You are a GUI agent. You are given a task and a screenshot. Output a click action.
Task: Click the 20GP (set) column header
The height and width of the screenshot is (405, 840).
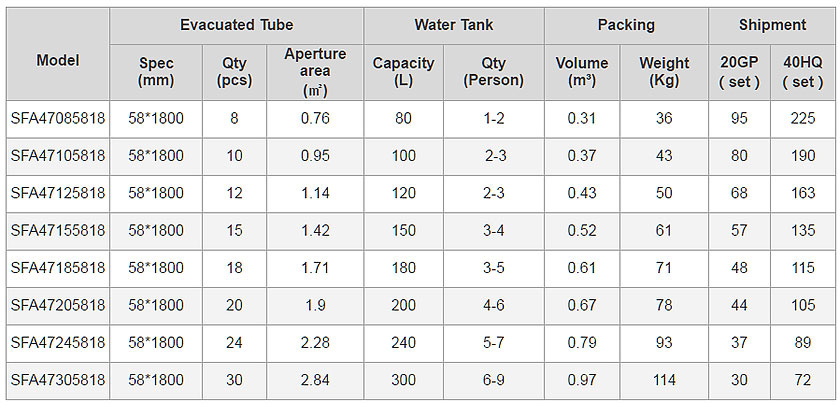pos(740,72)
